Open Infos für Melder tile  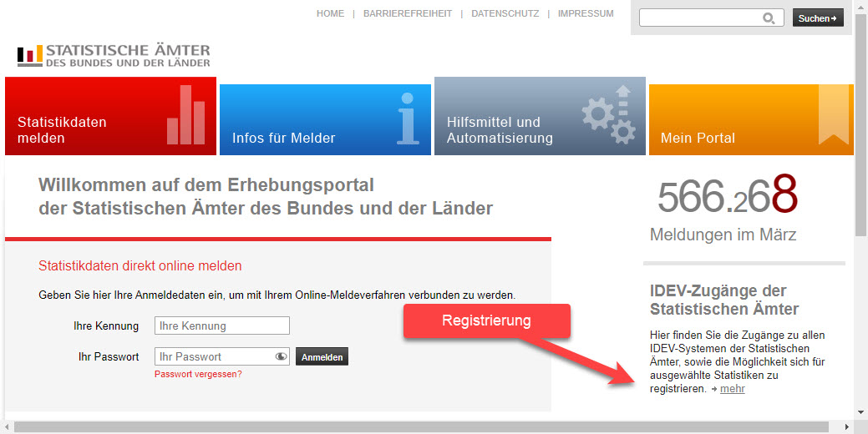click(325, 119)
